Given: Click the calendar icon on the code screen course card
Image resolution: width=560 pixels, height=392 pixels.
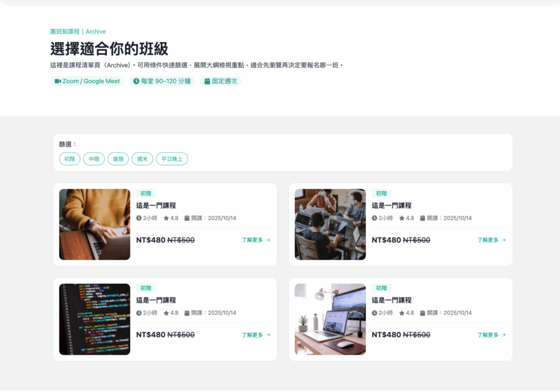Looking at the screenshot, I should [x=187, y=313].
